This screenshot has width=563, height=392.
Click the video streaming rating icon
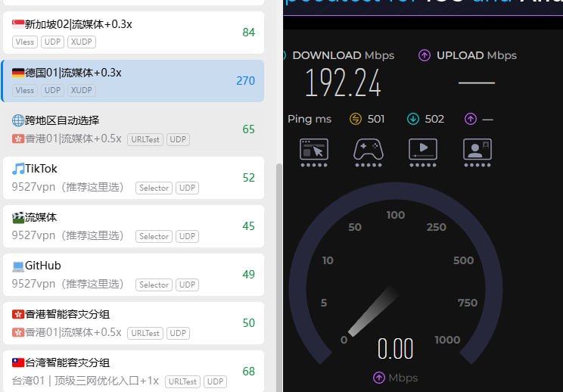point(423,153)
